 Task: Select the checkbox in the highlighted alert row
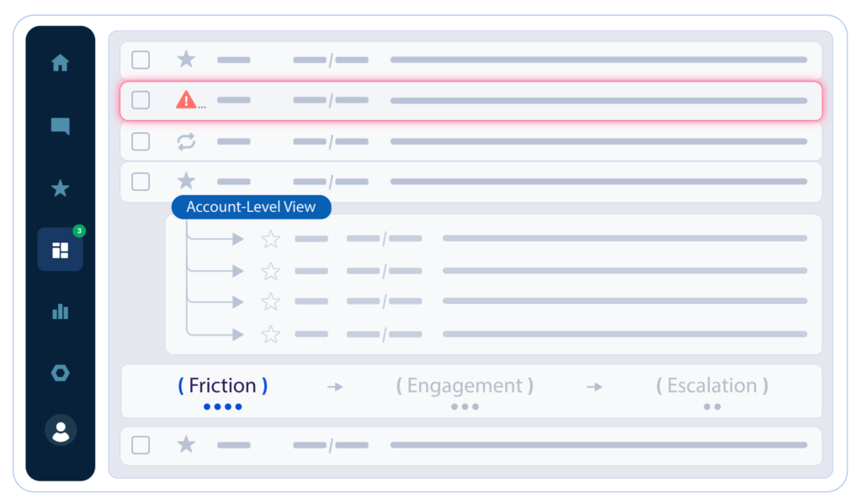(x=141, y=100)
